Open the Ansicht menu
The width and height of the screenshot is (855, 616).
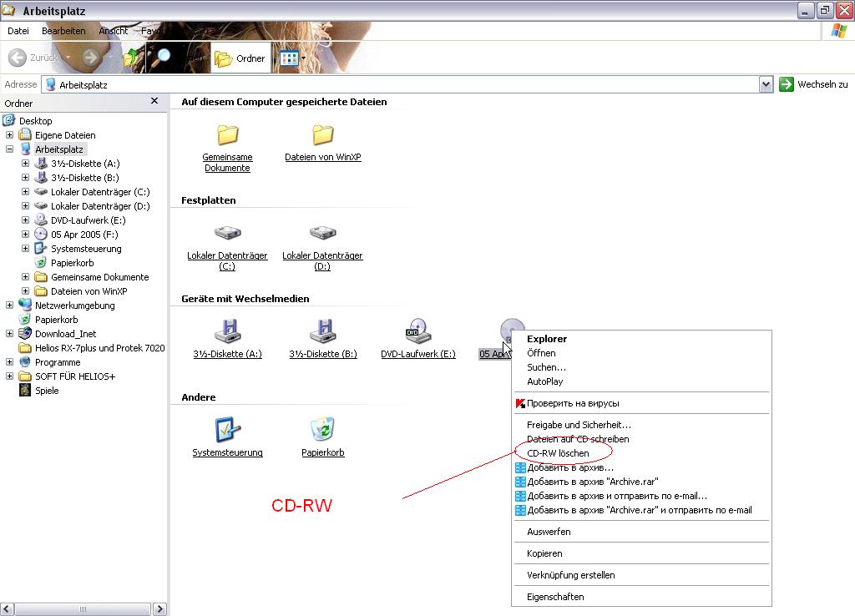tap(113, 31)
